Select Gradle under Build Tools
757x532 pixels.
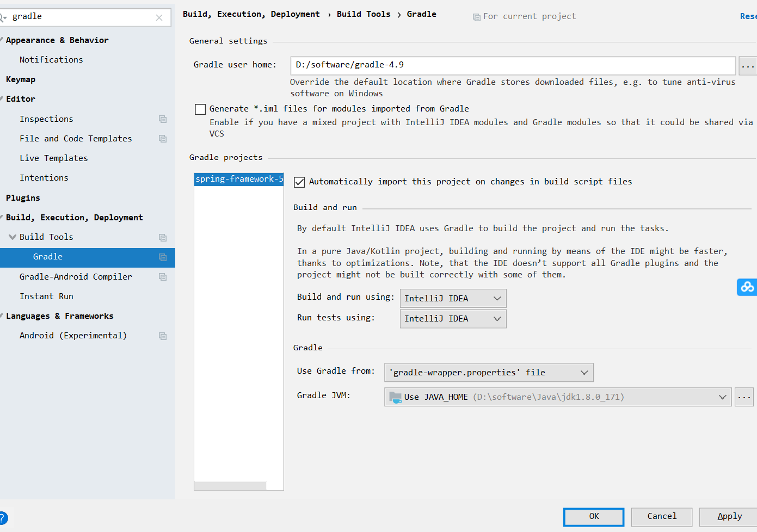[88, 257]
